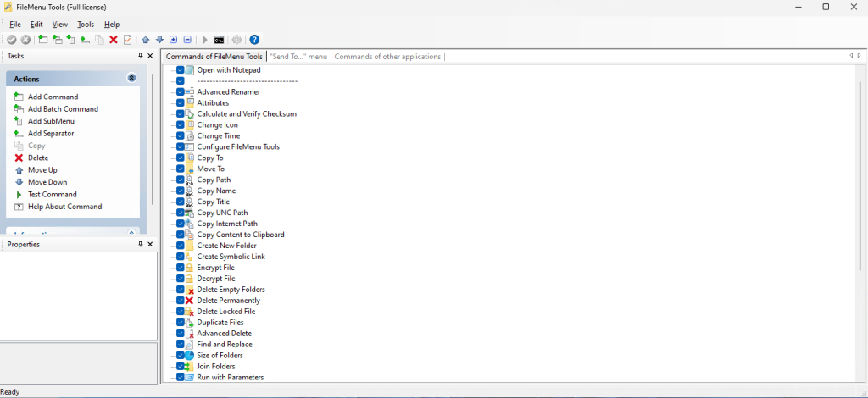Screen dimensions: 868x398
Task: Click the Test Command action link
Action: pyautogui.click(x=52, y=194)
